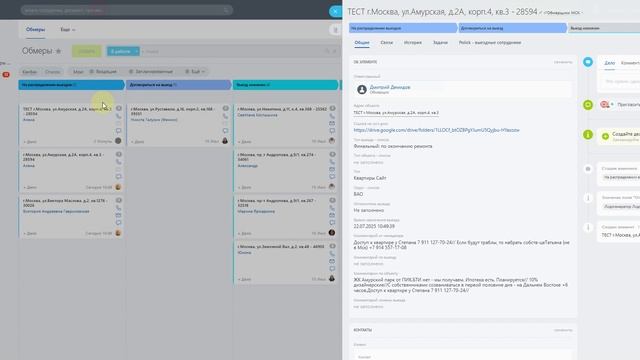The height and width of the screenshot is (360, 640).
Task: Open the Ещё dropdown in the filter row
Action: click(195, 71)
